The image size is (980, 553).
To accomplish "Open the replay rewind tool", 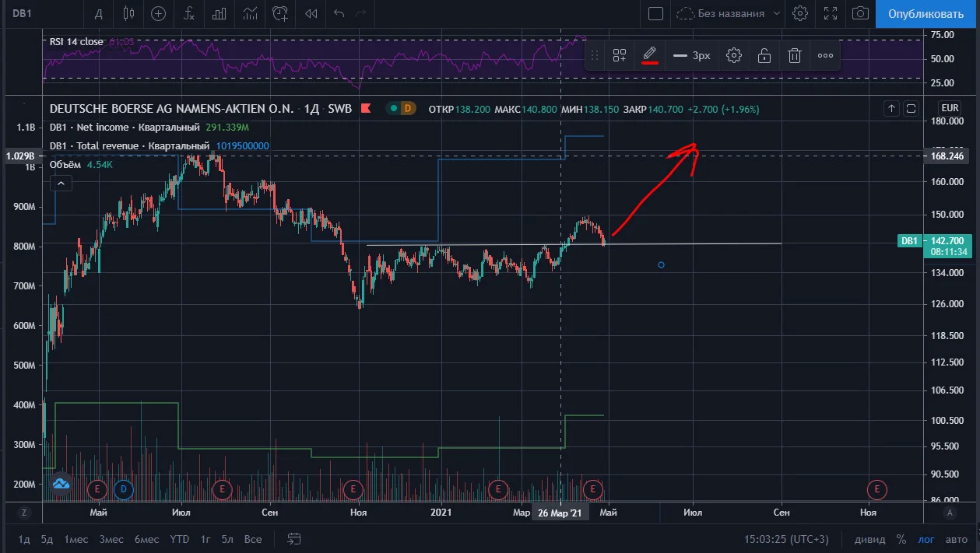I will click(311, 13).
